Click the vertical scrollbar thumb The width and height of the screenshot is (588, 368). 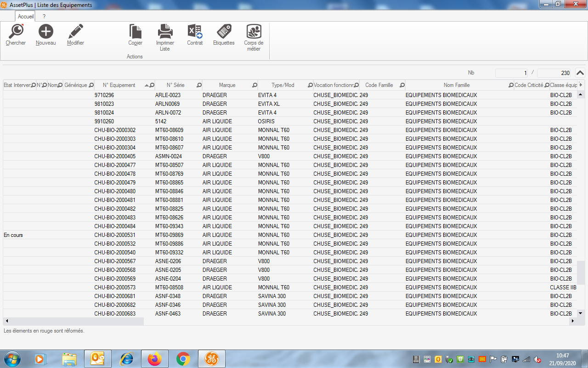click(x=581, y=272)
